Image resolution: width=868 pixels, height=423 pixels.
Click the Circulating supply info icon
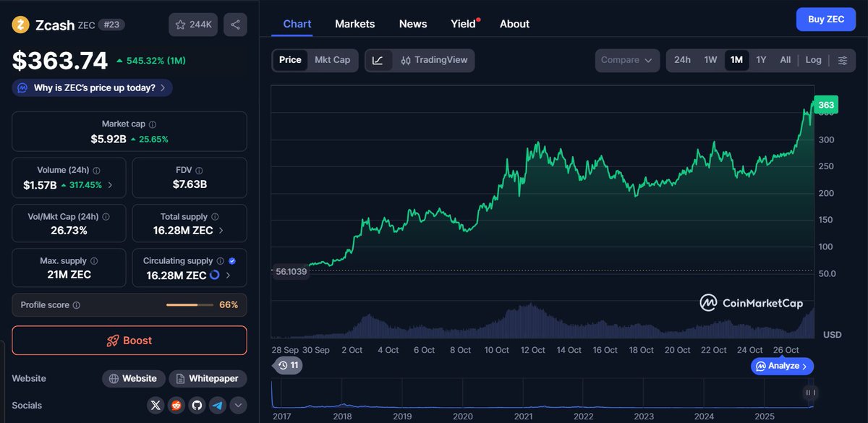click(x=221, y=261)
